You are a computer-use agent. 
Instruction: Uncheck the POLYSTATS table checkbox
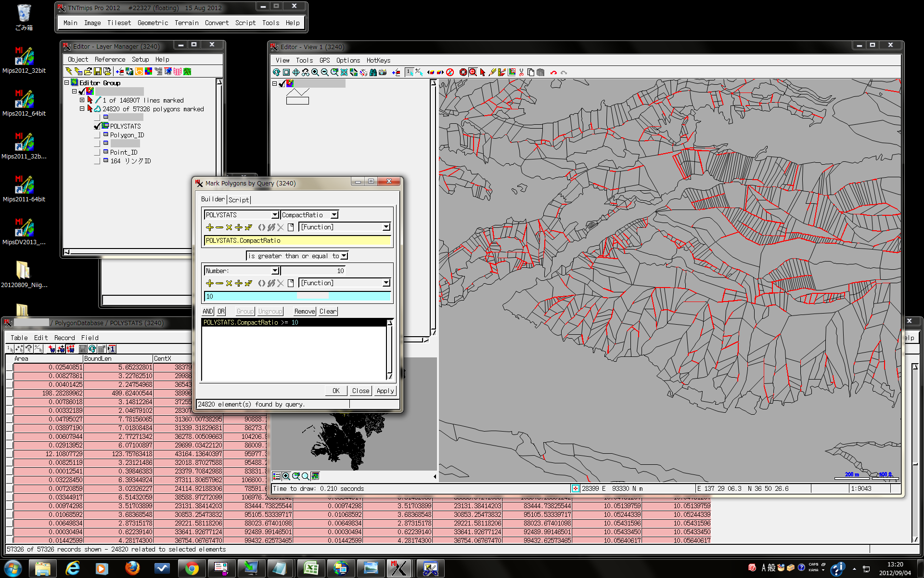(x=97, y=126)
